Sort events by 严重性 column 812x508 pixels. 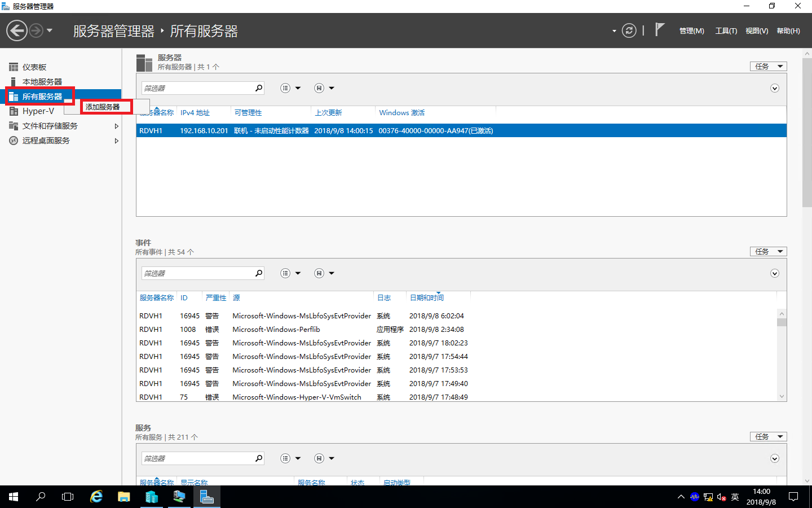(216, 298)
